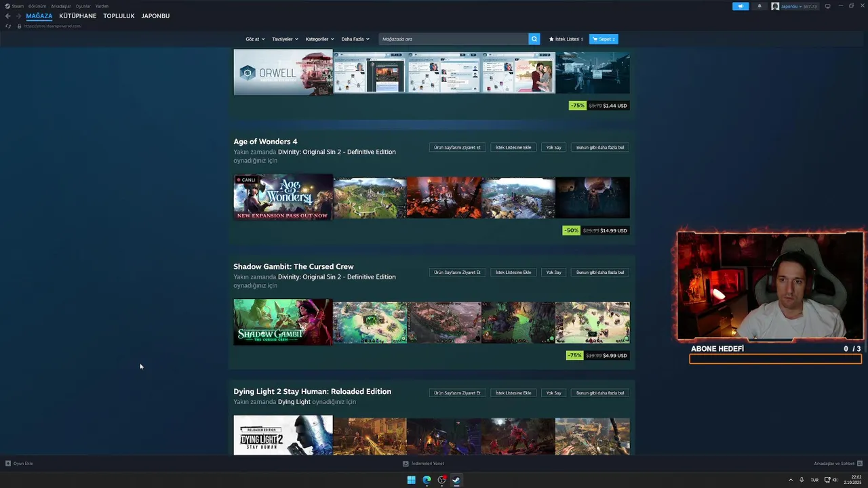Click the Dying Light 2 Reloaded Edition title

(312, 392)
